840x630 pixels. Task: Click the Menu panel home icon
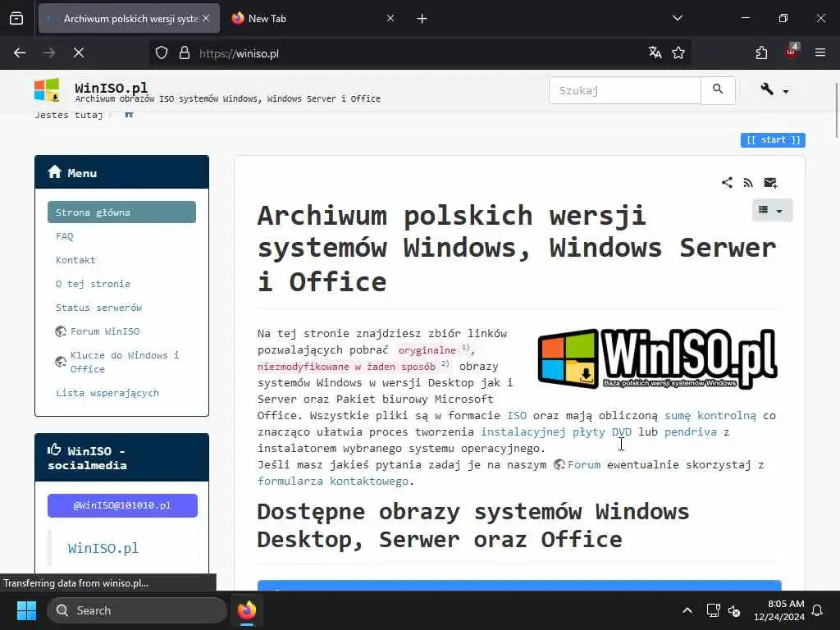[x=55, y=172]
